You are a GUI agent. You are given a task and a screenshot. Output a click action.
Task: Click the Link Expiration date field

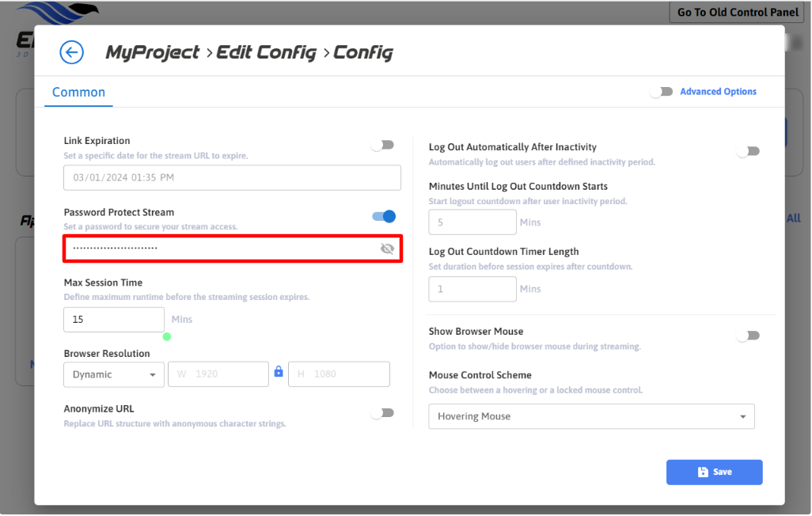pos(232,178)
